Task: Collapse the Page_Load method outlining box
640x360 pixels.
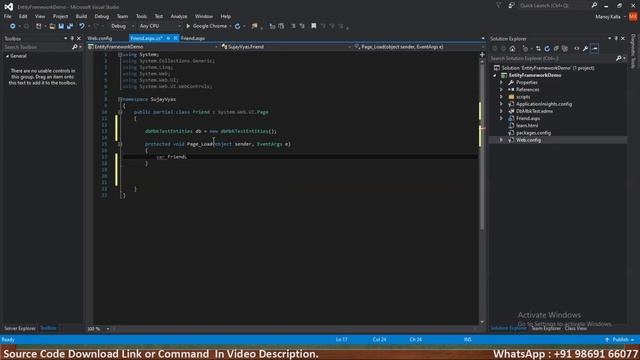Action: (x=120, y=144)
